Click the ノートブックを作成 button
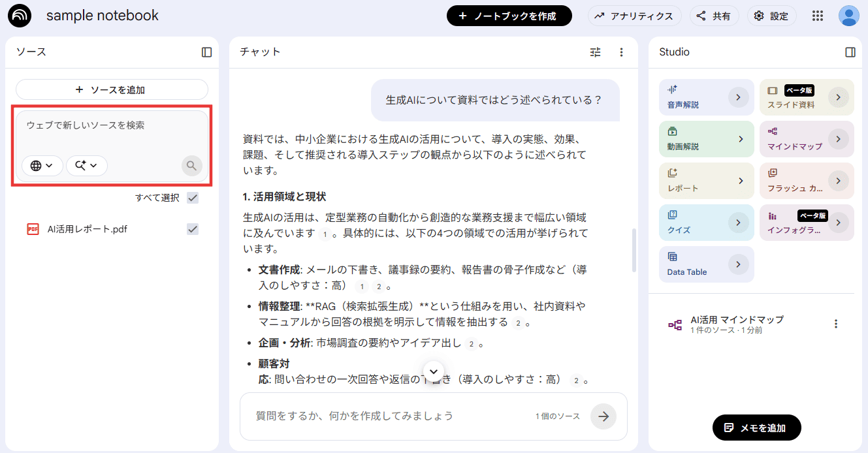868x453 pixels. click(x=509, y=16)
